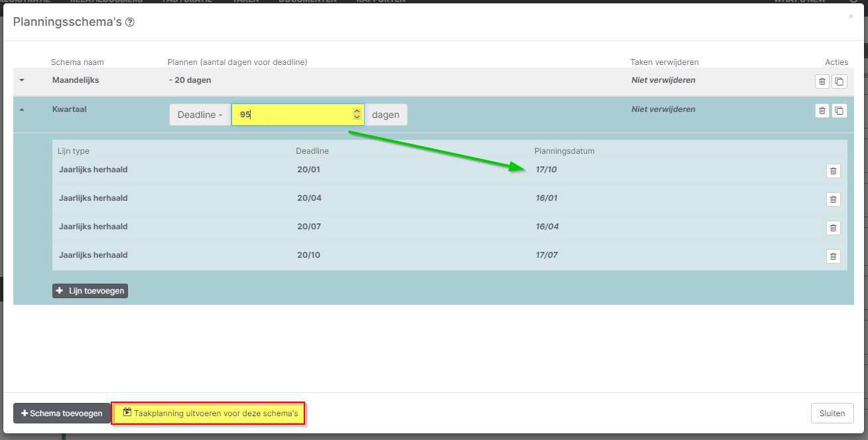
Task: Remove the line with deadline 20/07
Action: [834, 228]
